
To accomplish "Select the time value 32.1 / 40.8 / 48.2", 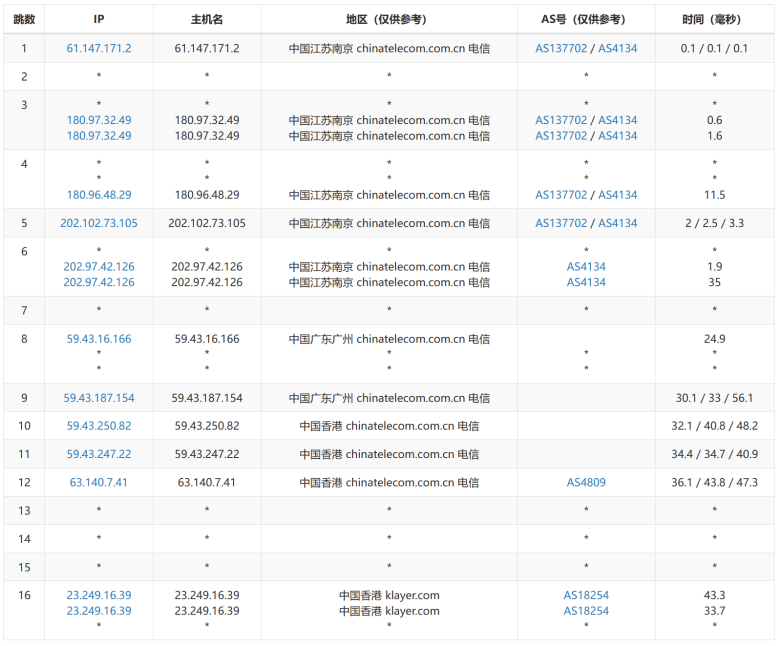I will pos(714,426).
